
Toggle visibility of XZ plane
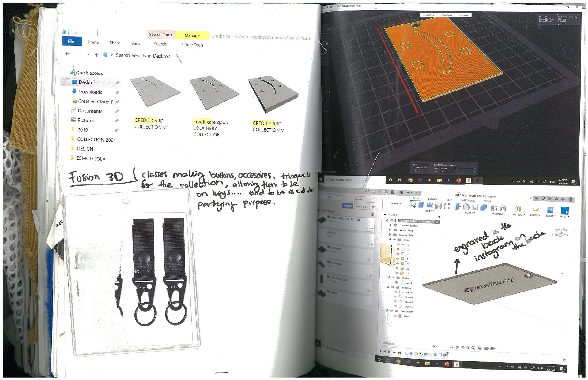pyautogui.click(x=397, y=268)
